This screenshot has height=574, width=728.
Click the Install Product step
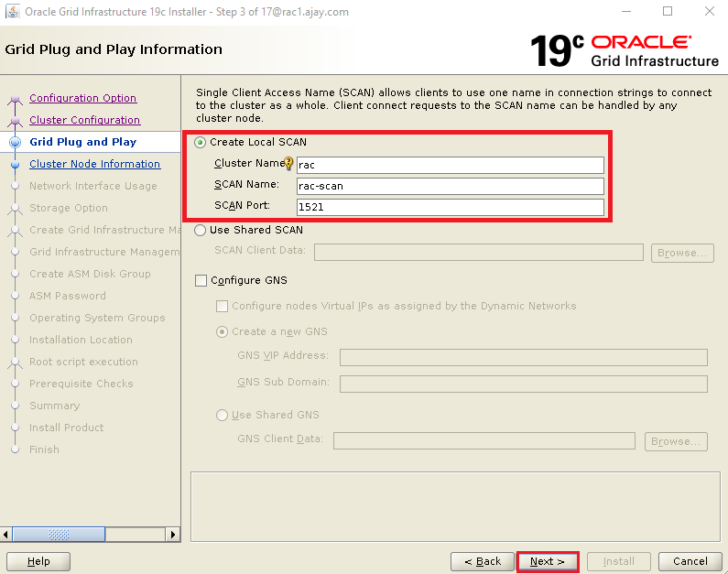[67, 428]
